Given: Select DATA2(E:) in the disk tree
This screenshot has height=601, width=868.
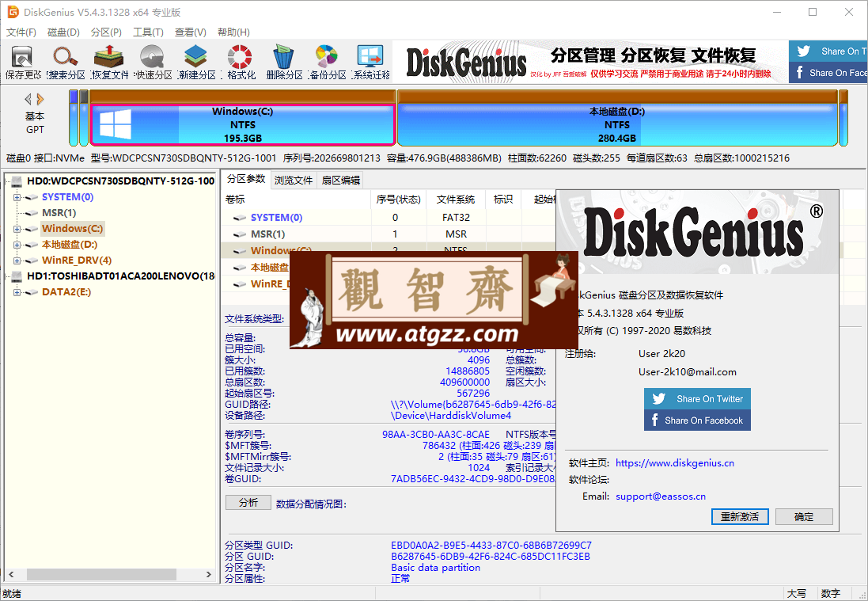Looking at the screenshot, I should point(66,292).
